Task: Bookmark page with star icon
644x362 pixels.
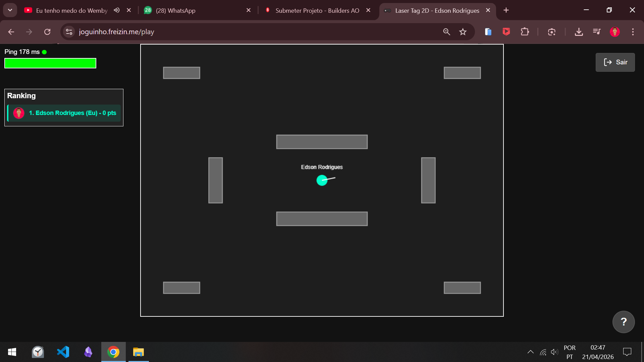Action: coord(463,32)
